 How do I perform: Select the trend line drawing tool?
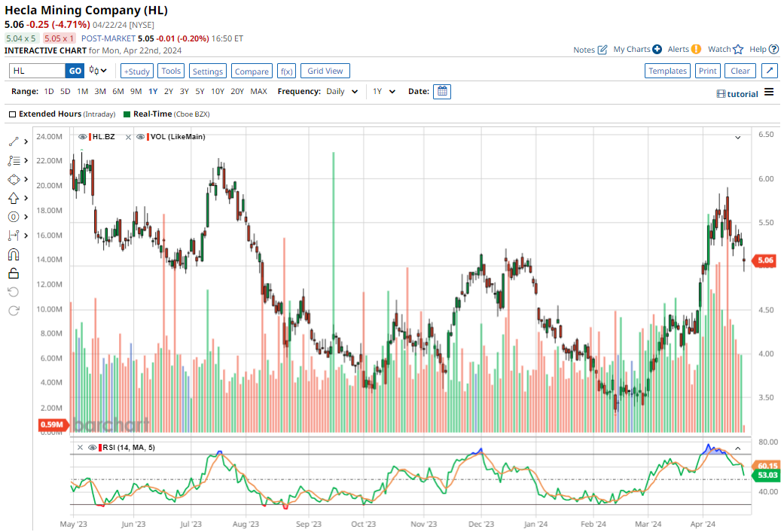[x=14, y=141]
